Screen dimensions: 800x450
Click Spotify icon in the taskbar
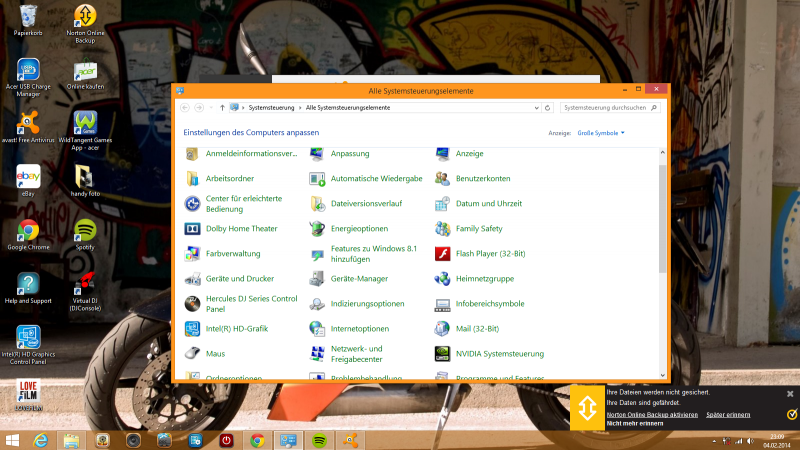click(x=319, y=440)
